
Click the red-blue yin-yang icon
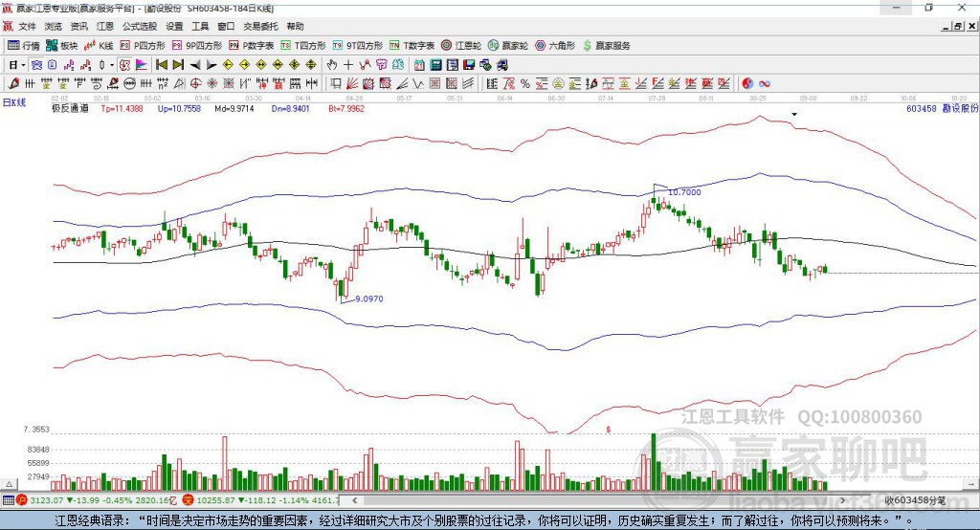(747, 83)
